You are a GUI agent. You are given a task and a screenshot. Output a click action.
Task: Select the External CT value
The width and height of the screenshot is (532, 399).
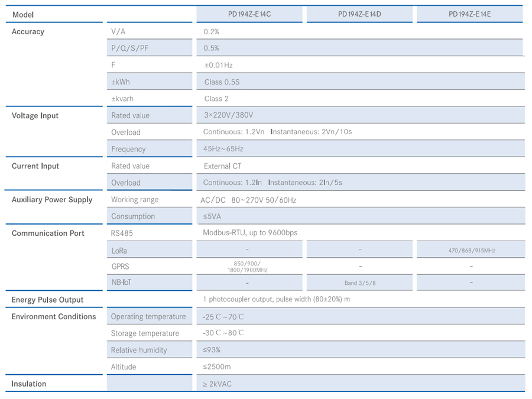[223, 166]
